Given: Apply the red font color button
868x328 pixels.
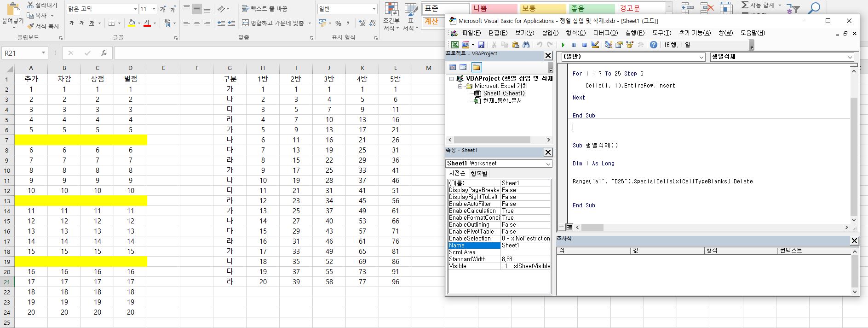Looking at the screenshot, I should [147, 23].
